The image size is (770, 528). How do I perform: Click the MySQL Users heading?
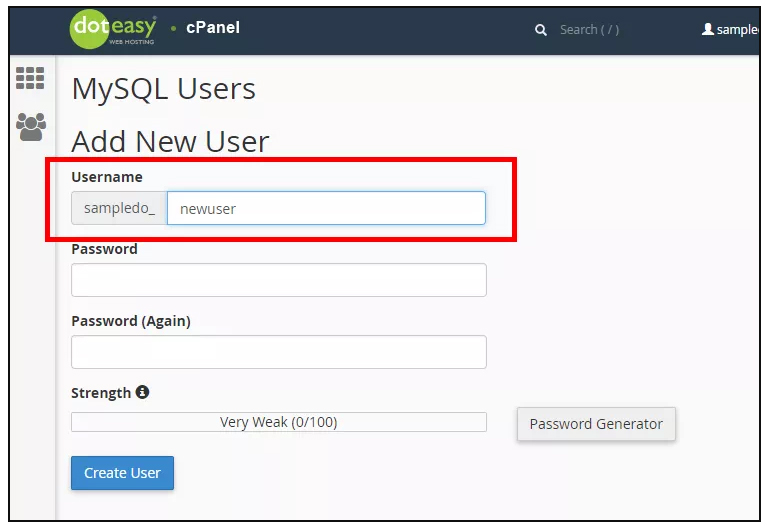[164, 89]
